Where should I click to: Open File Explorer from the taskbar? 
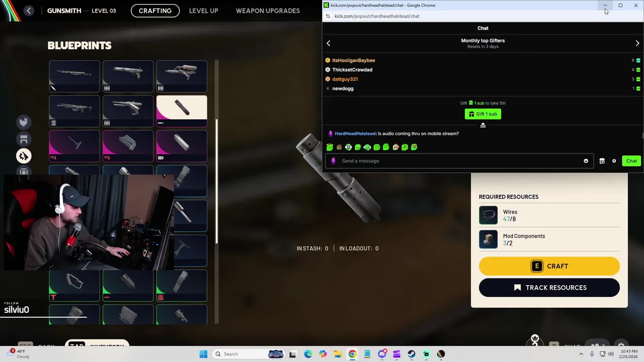coord(338,354)
